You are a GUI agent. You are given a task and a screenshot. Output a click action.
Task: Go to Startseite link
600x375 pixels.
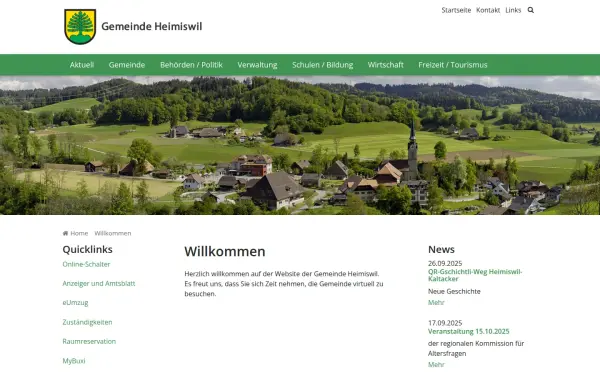click(x=456, y=10)
